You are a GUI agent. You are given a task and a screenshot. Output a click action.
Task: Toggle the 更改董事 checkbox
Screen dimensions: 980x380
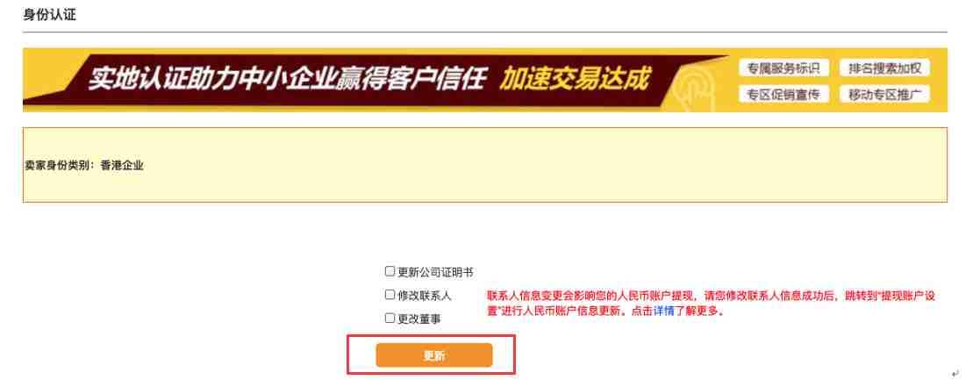390,318
